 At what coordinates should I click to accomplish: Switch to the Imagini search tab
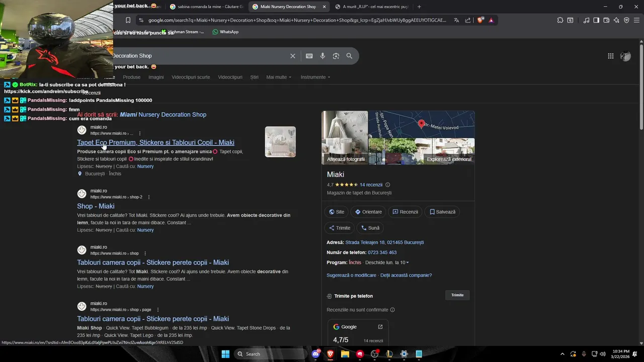click(x=156, y=77)
